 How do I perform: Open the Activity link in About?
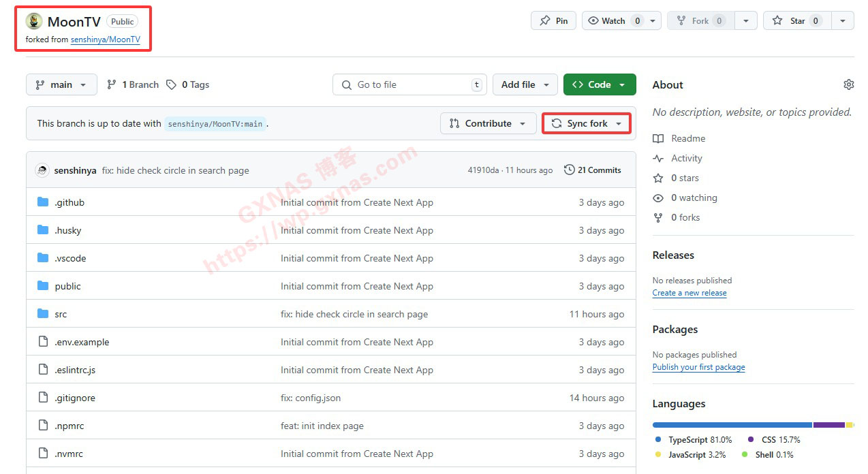tap(687, 158)
